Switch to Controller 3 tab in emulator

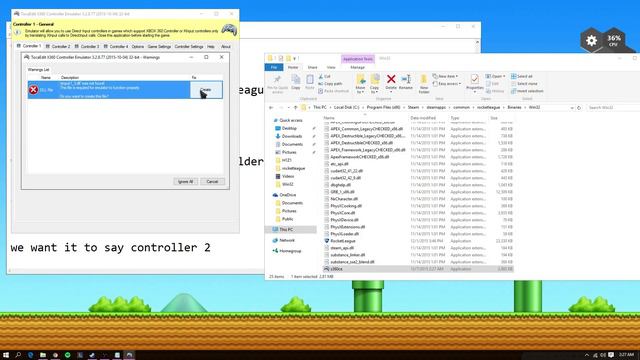click(x=87, y=47)
